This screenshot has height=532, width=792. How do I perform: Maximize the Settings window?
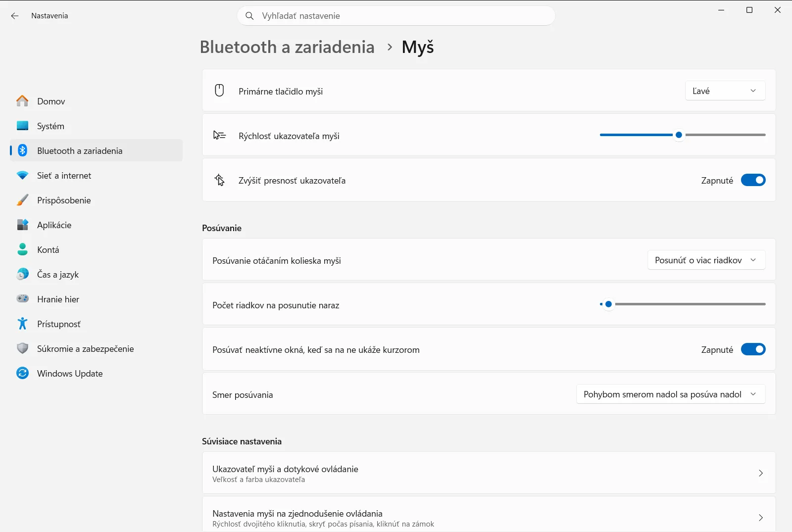(x=749, y=10)
